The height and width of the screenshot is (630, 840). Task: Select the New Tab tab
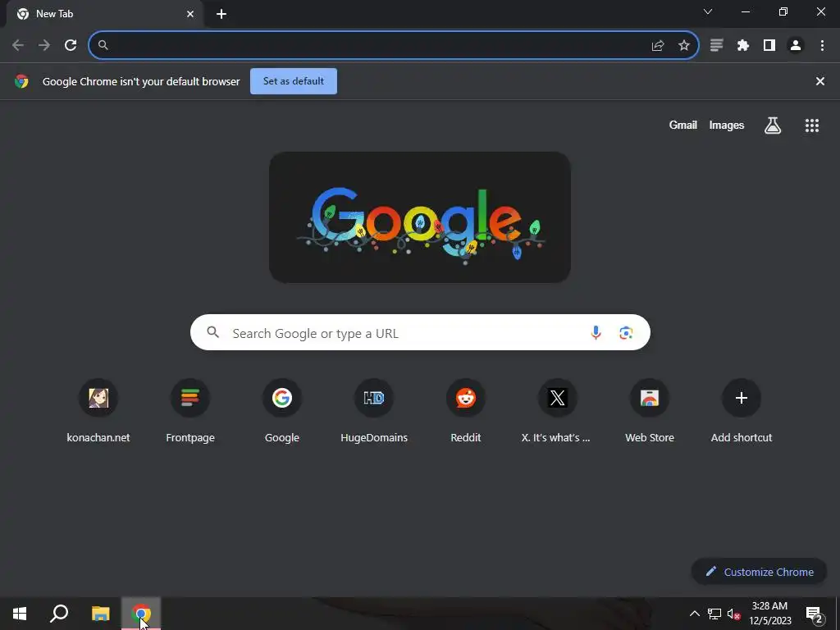coord(104,14)
